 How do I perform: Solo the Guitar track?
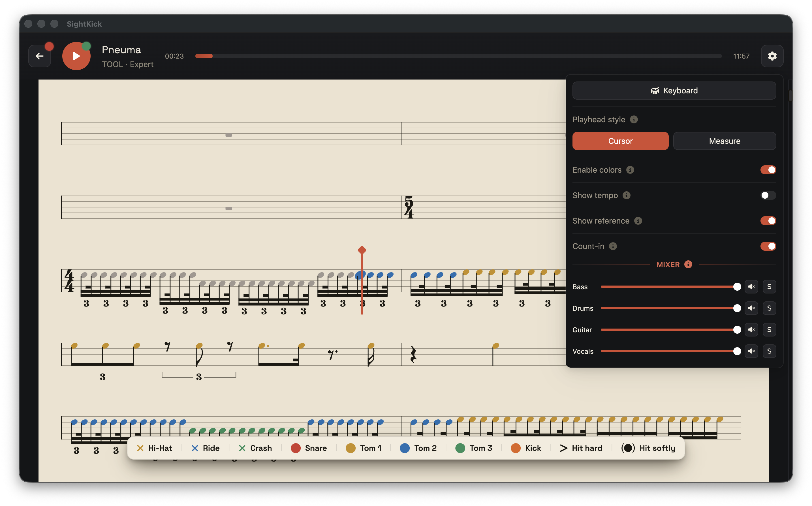769,330
